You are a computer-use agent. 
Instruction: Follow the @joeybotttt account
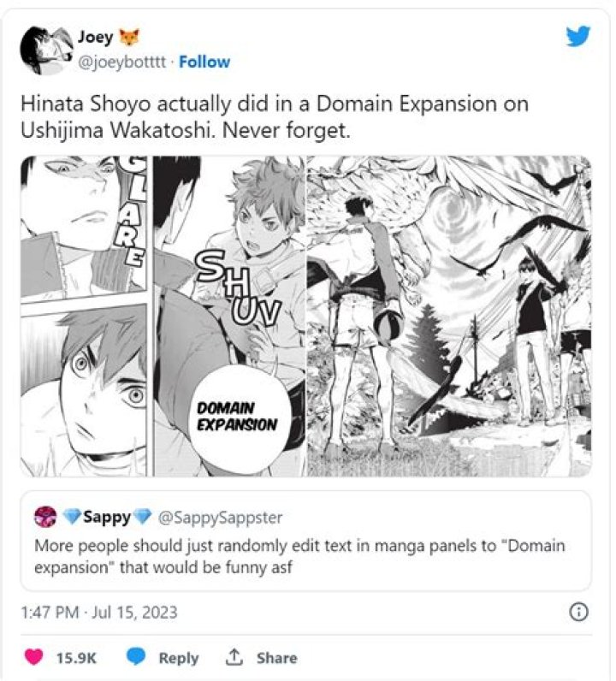204,62
